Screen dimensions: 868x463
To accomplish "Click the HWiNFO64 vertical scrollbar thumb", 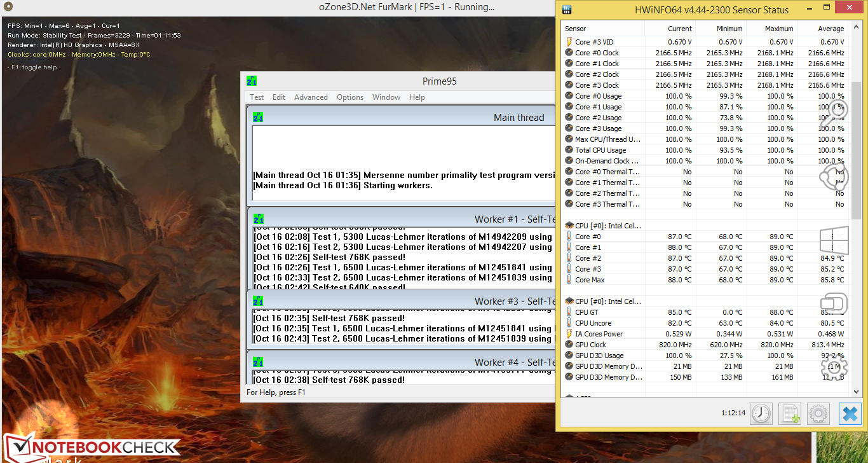I will [855, 149].
